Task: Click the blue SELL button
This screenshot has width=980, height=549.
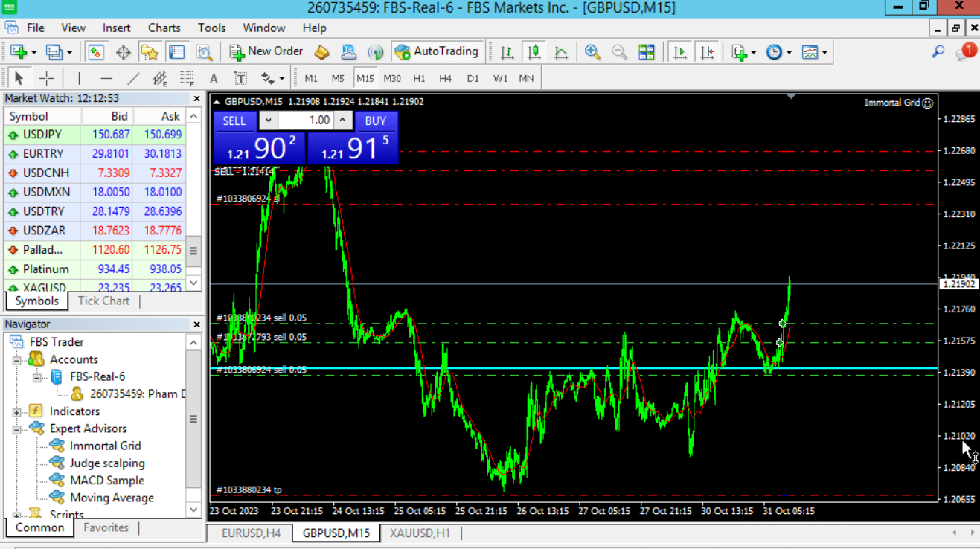Action: (234, 121)
